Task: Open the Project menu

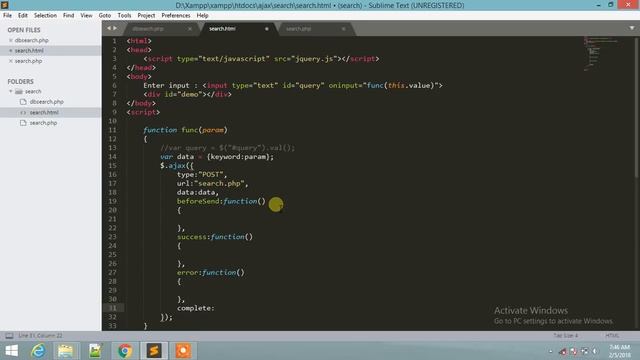Action: [x=146, y=16]
